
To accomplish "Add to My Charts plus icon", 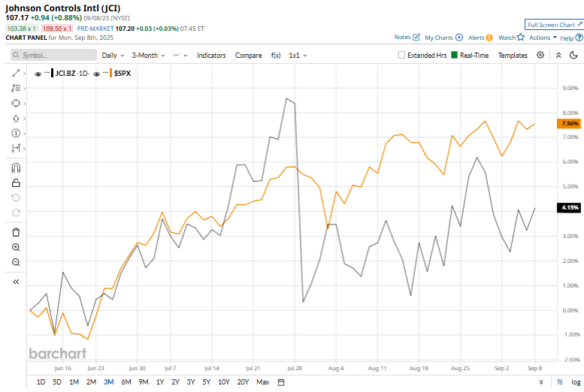I will (459, 38).
